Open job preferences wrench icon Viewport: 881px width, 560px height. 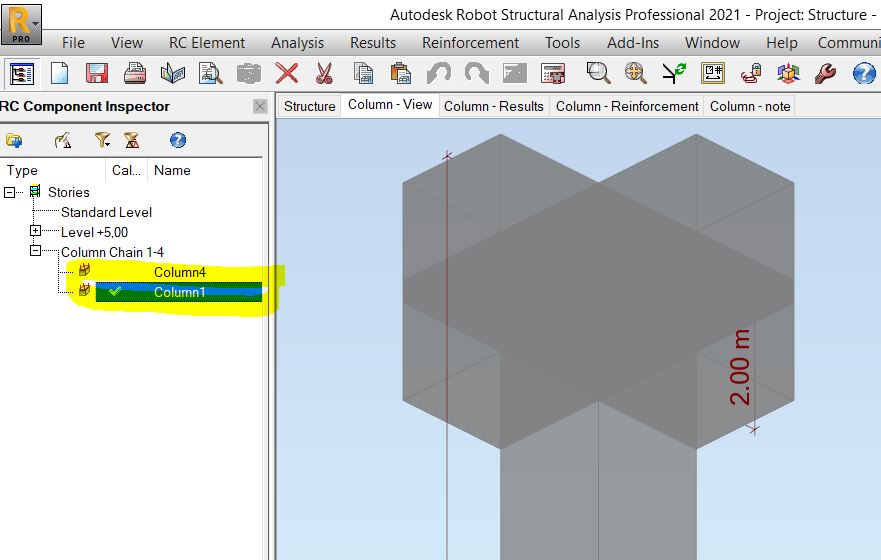pyautogui.click(x=825, y=74)
